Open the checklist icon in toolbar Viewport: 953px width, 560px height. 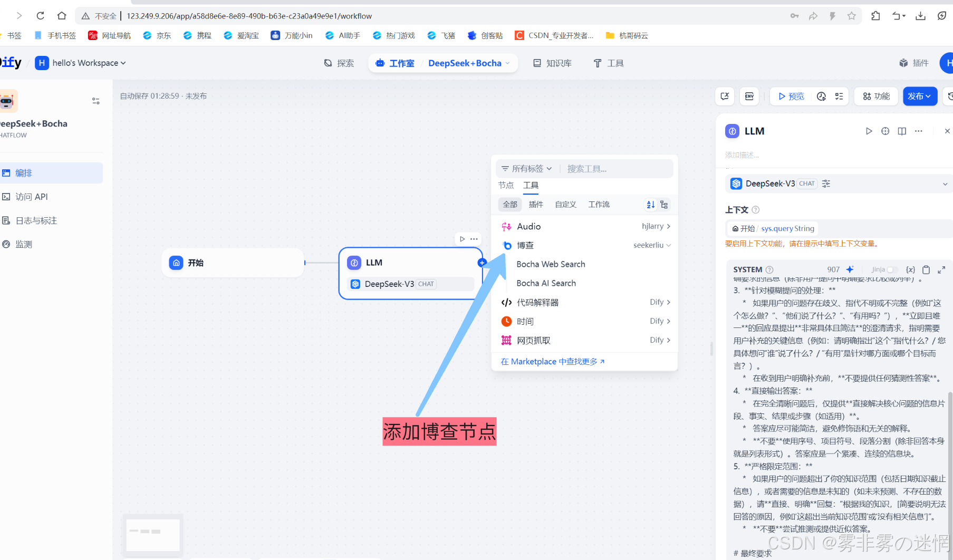pyautogui.click(x=839, y=96)
